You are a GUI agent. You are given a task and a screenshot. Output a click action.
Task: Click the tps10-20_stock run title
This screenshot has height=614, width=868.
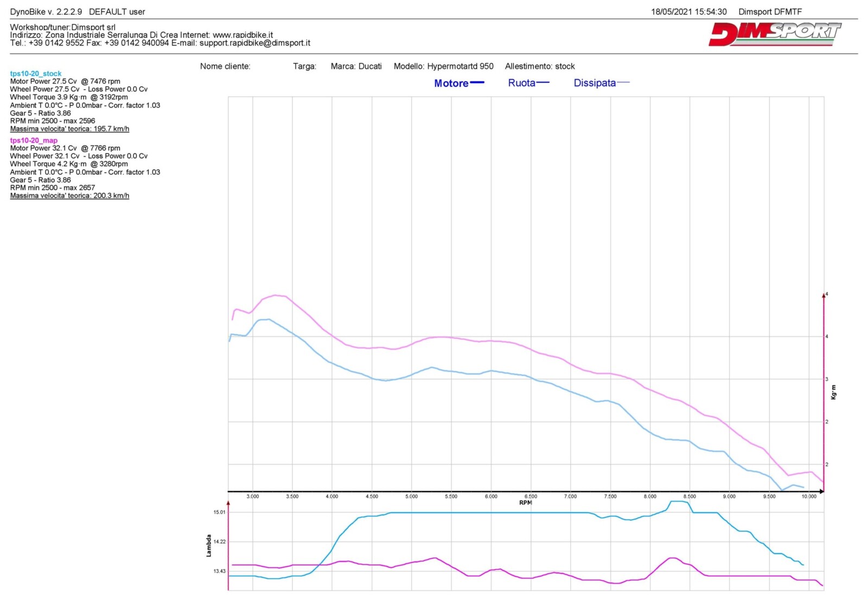tap(36, 73)
